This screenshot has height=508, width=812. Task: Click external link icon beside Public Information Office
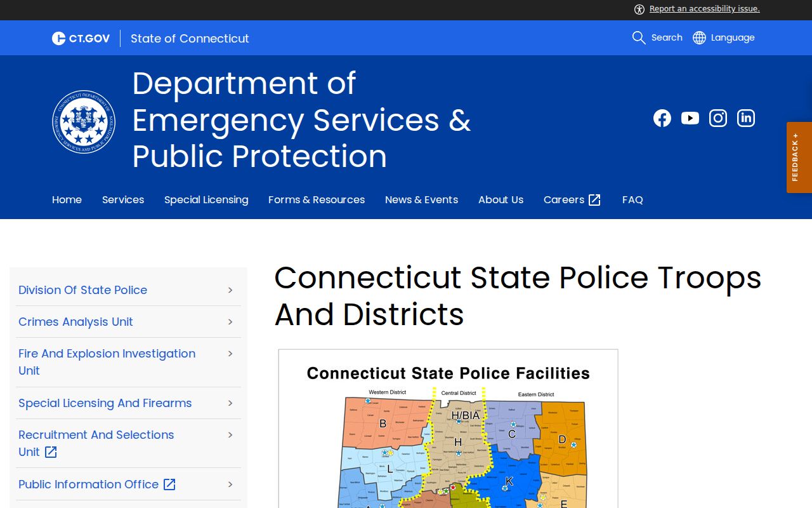click(169, 485)
